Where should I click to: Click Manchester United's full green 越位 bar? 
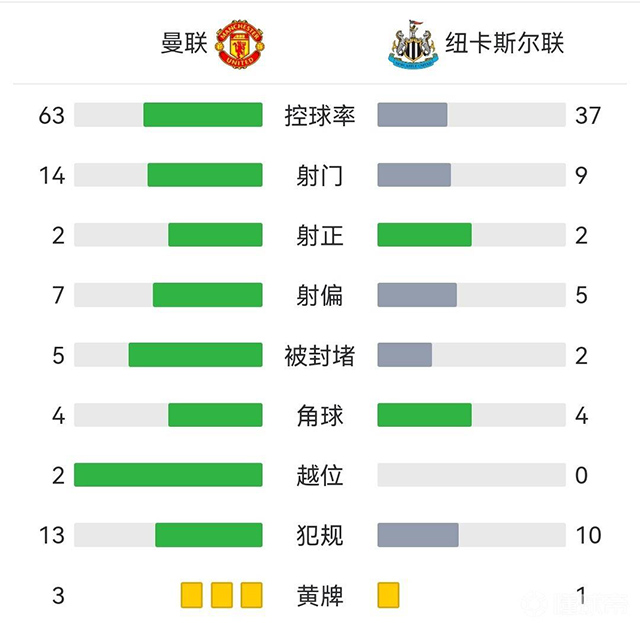pyautogui.click(x=168, y=475)
